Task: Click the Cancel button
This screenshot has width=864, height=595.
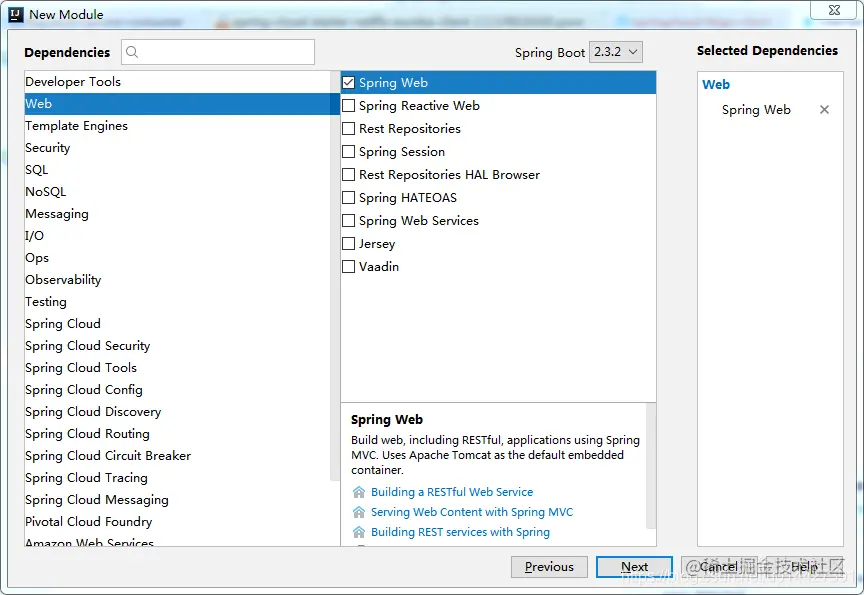Action: [x=719, y=567]
